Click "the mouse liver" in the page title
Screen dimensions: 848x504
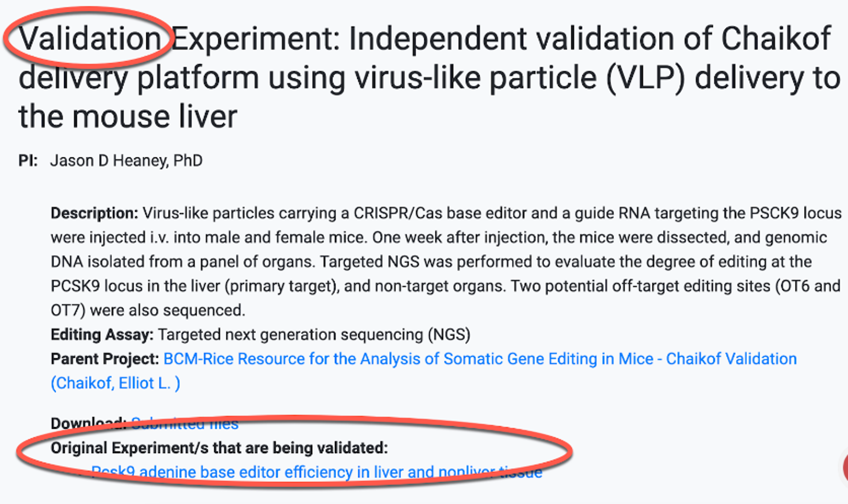[x=128, y=116]
